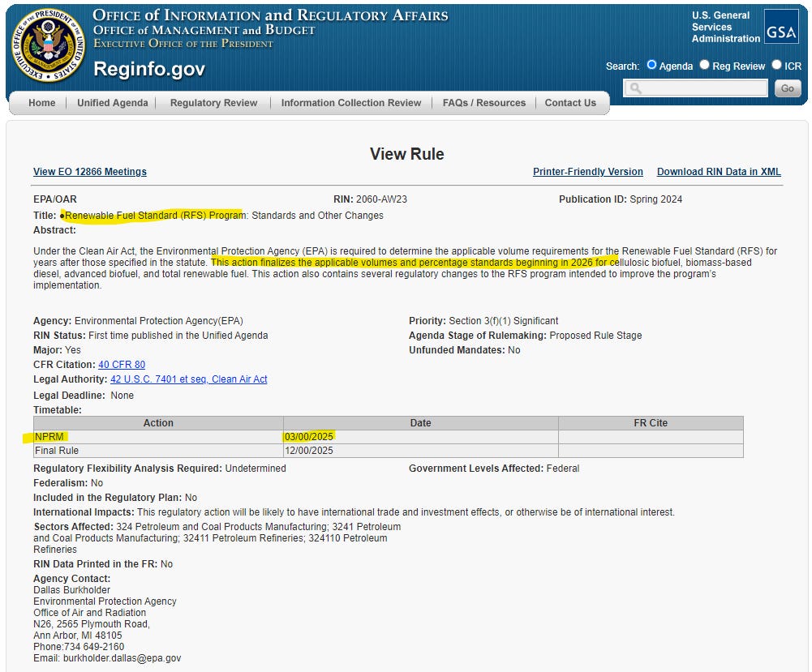Click the Regulatory Flexibility Analysis Required field
The height and width of the screenshot is (672, 812).
pos(160,469)
